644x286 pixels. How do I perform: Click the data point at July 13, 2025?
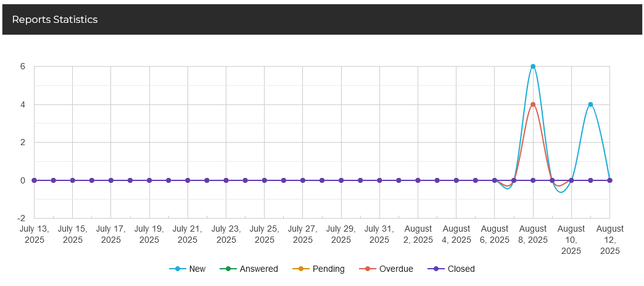35,180
